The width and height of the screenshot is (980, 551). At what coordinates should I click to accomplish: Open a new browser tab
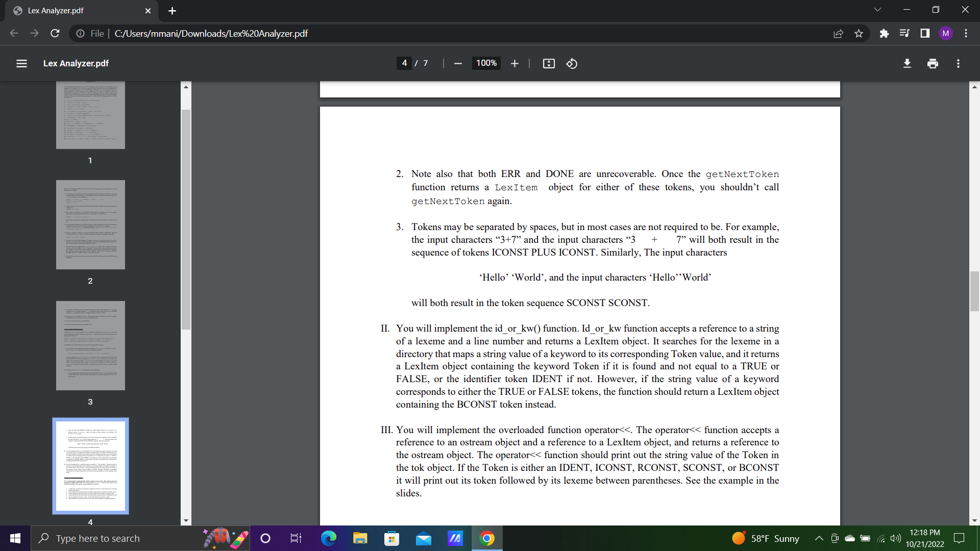pos(172,11)
